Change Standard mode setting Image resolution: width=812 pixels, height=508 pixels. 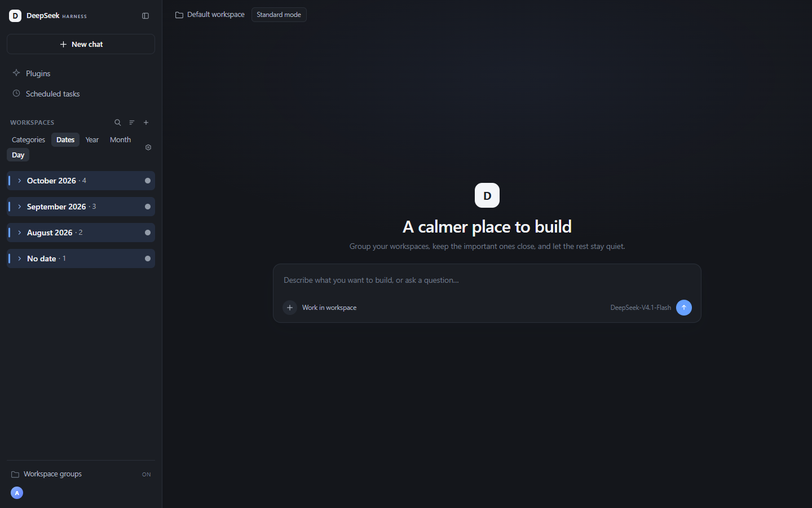pyautogui.click(x=279, y=15)
